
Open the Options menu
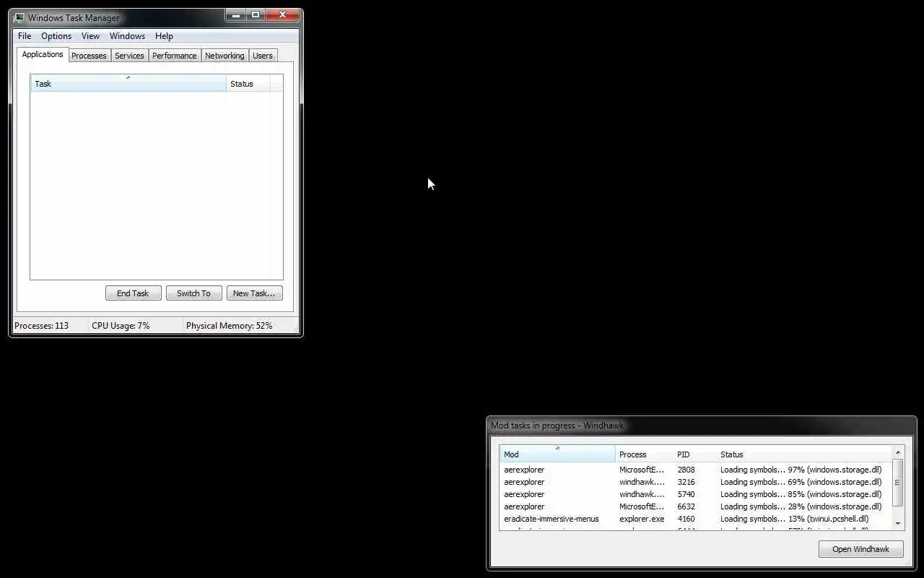pos(56,36)
